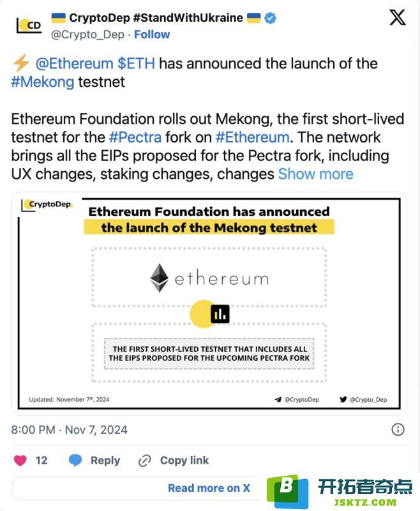Click the Ethereum diamond logo in image
This screenshot has height=511, width=420.
[x=159, y=278]
